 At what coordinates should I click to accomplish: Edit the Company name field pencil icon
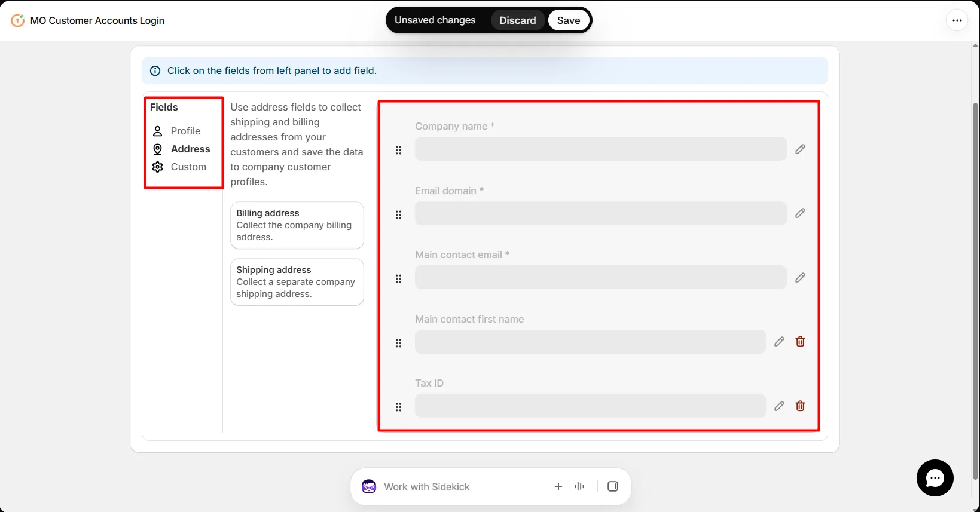point(800,149)
